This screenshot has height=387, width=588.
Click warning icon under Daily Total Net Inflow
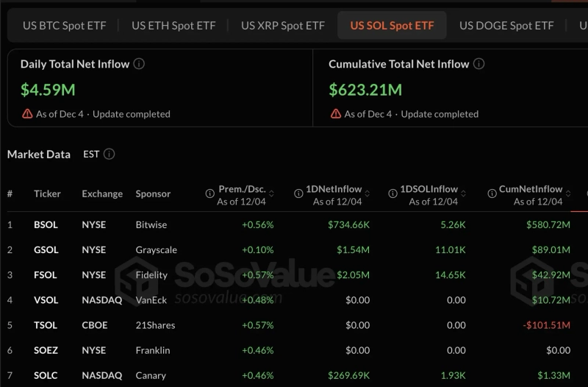27,114
